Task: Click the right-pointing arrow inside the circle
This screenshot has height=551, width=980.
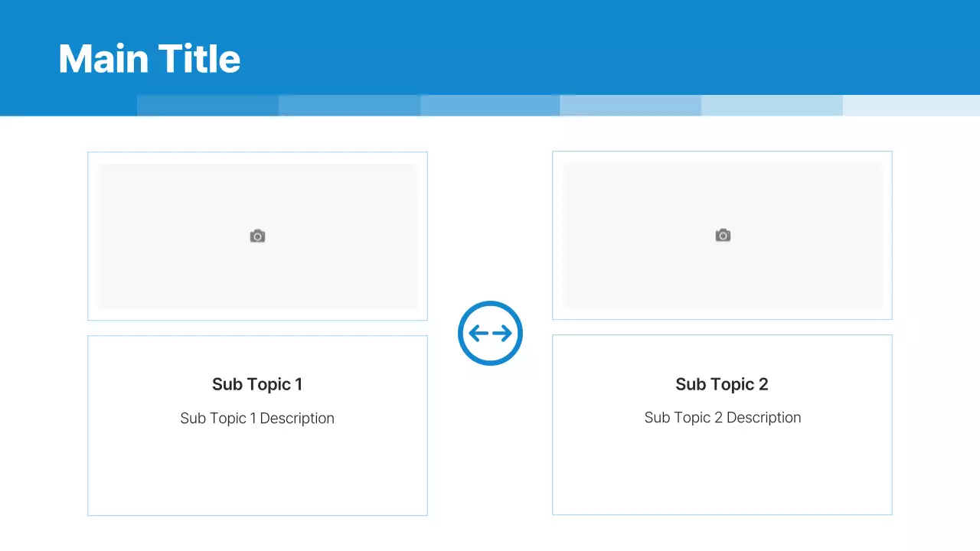Action: (502, 334)
